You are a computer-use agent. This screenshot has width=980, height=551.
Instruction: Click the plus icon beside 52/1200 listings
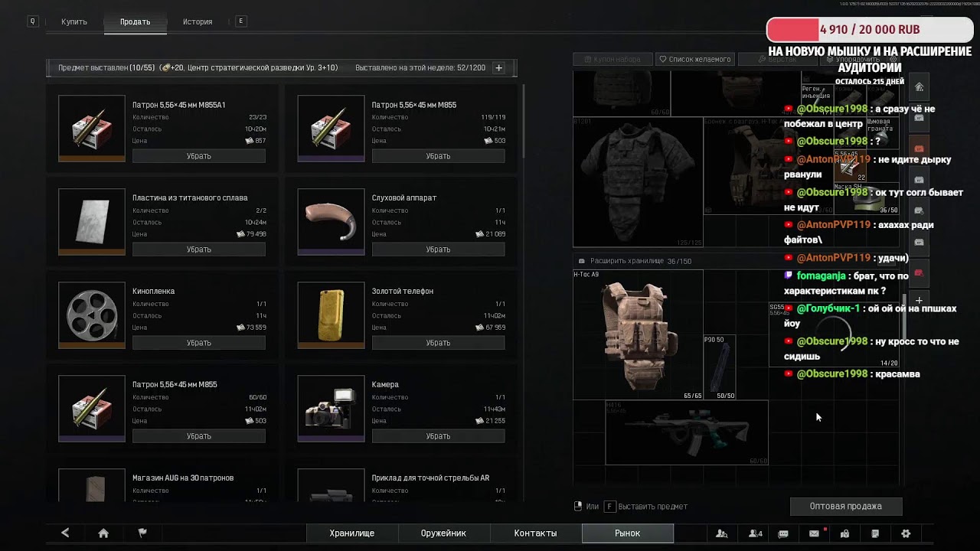click(x=498, y=68)
